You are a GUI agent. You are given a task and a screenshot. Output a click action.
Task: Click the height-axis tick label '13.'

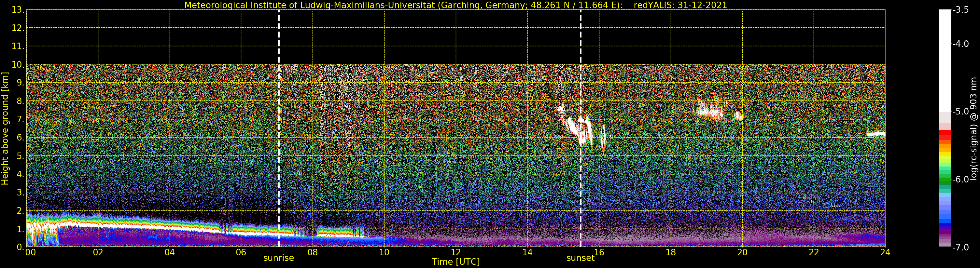[x=18, y=10]
